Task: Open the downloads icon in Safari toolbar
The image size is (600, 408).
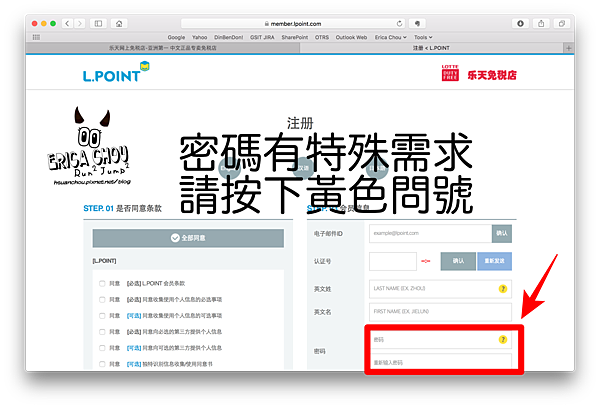Action: 520,24
